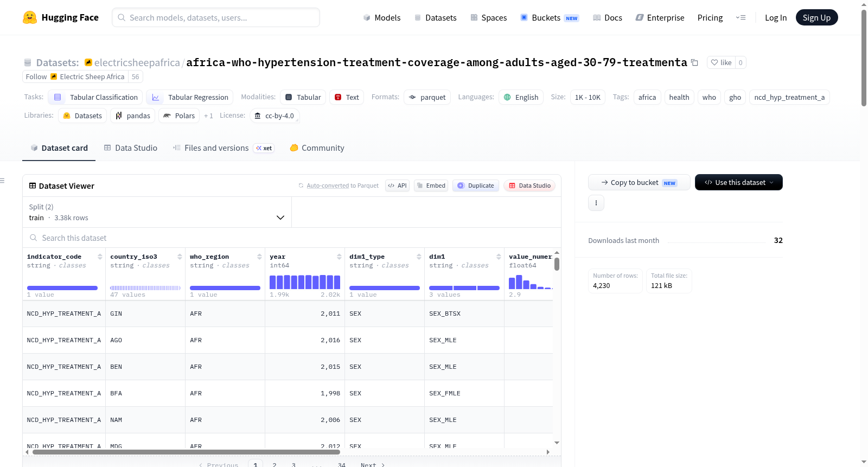Viewport: 868px width, 467px height.
Task: Open the three-dot more options menu
Action: pyautogui.click(x=596, y=203)
